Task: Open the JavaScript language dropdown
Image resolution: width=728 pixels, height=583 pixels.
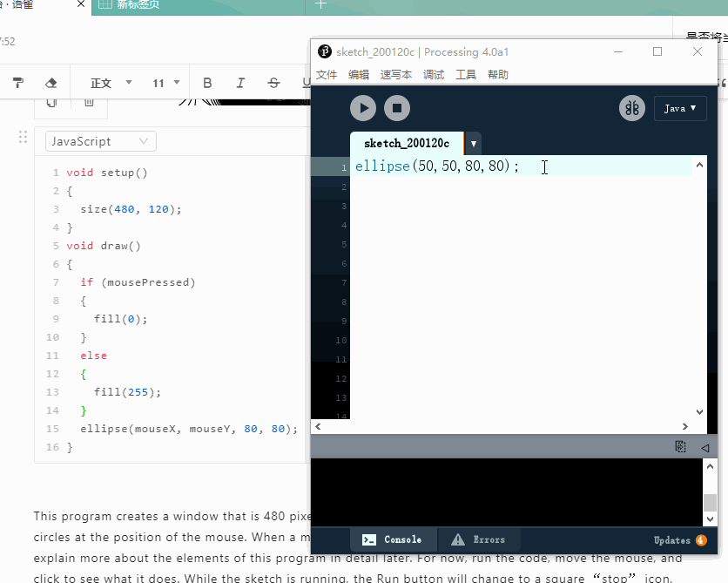Action: [101, 141]
